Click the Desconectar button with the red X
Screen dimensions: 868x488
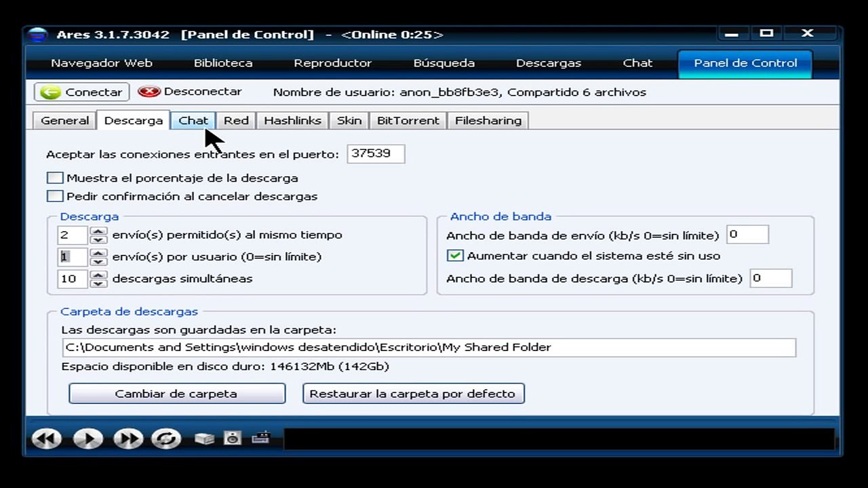point(190,91)
